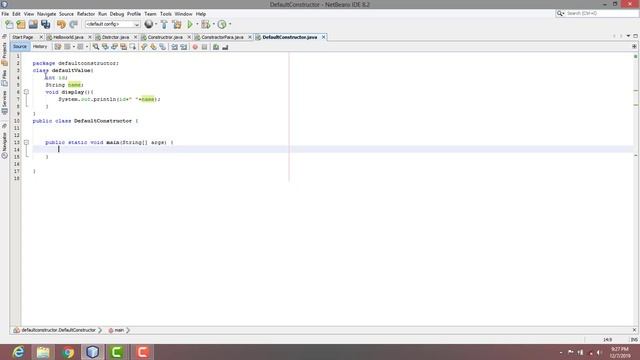Click the main breadcrumb item
The width and height of the screenshot is (640, 360).
tap(118, 330)
